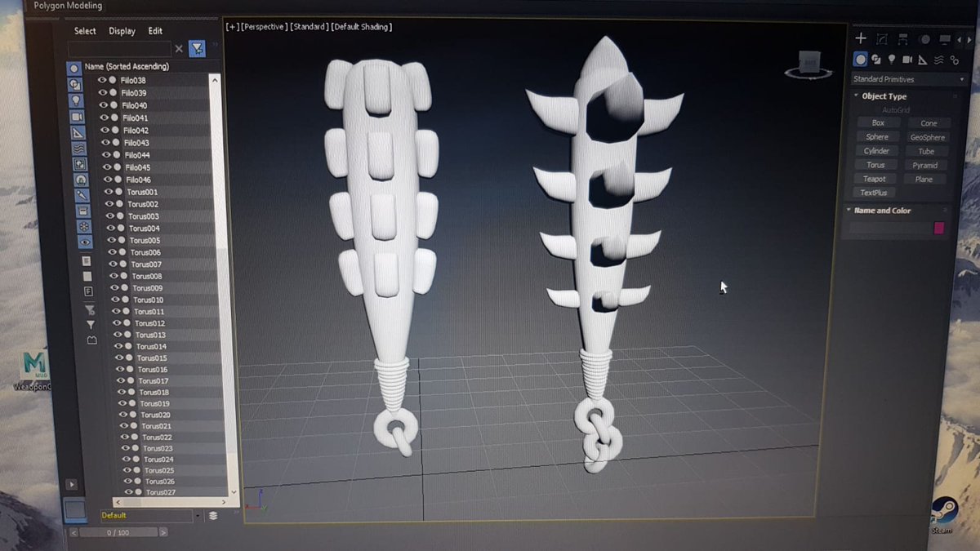The height and width of the screenshot is (551, 980).
Task: Click the Torus primitive button
Action: point(875,165)
